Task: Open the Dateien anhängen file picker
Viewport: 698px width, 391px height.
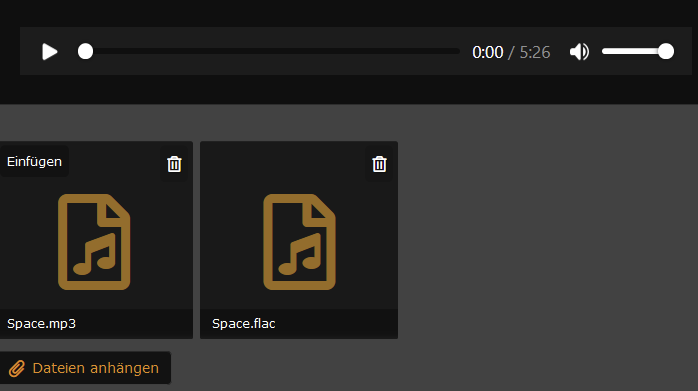Action: point(85,368)
